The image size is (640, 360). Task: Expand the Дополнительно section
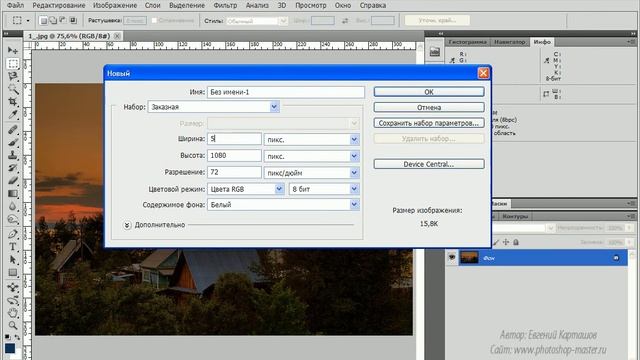click(x=127, y=225)
